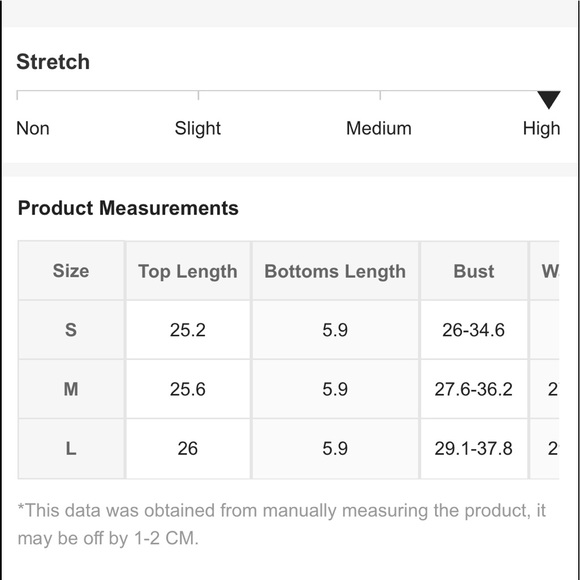Select the S size row label

coord(71,330)
